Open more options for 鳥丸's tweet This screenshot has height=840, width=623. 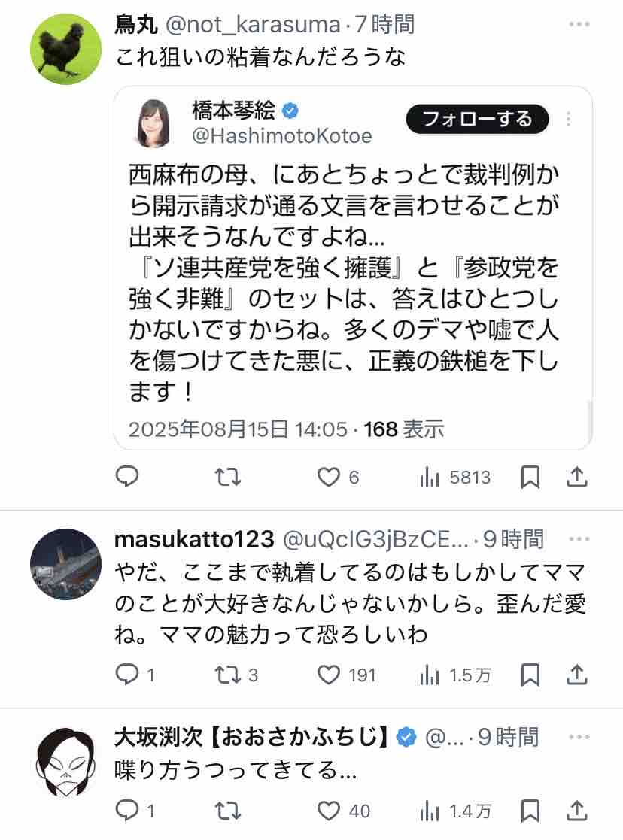pyautogui.click(x=579, y=25)
